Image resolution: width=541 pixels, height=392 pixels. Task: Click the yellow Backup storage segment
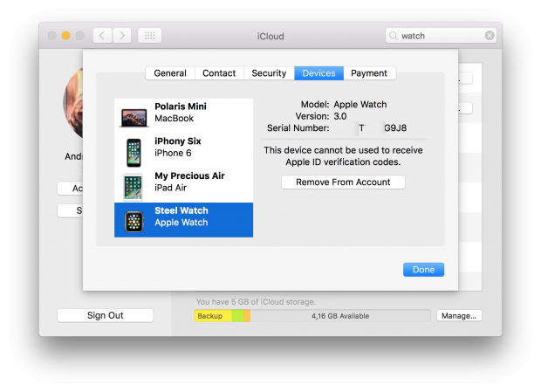[x=213, y=316]
